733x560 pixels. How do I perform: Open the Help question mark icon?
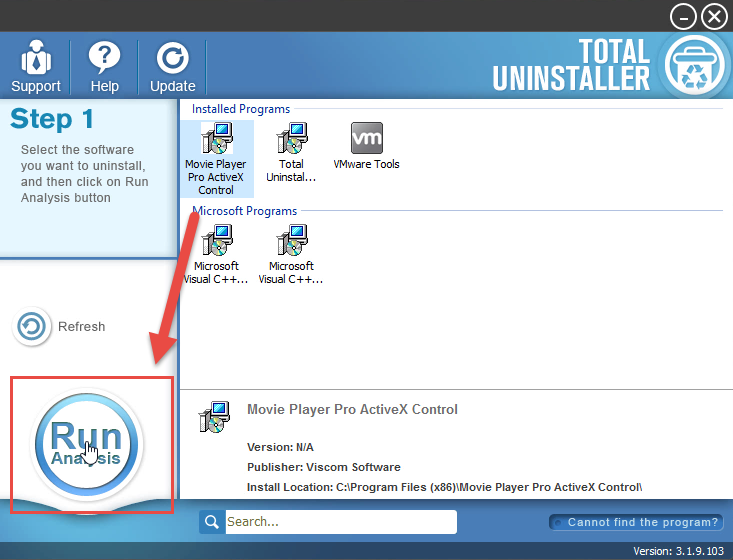coord(104,57)
